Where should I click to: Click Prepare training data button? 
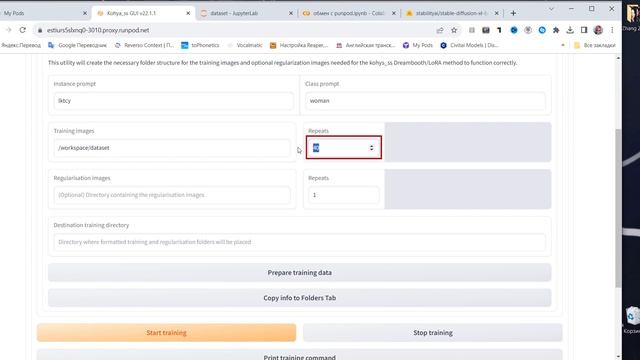pyautogui.click(x=300, y=273)
